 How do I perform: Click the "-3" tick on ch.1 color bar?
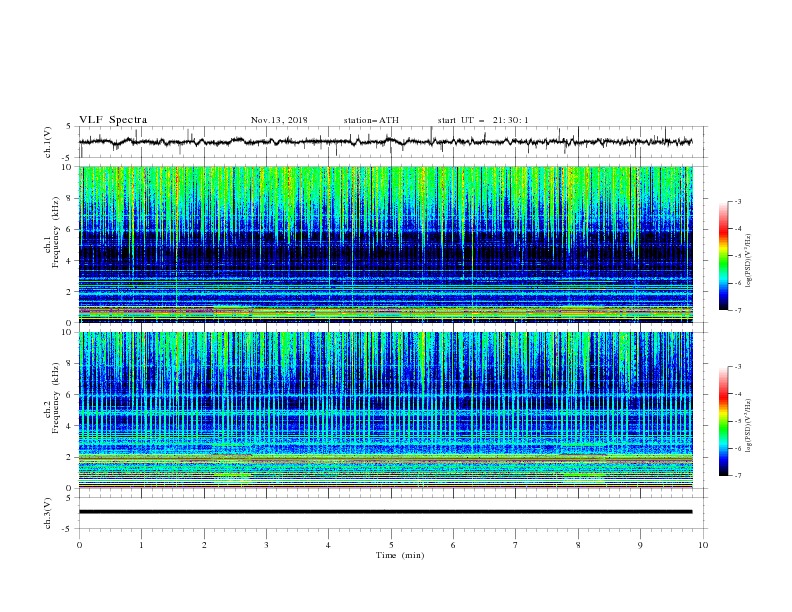click(738, 201)
